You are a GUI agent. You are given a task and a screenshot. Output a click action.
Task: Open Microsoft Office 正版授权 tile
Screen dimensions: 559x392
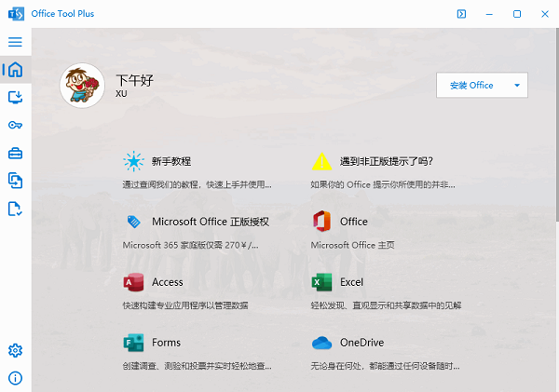tap(198, 231)
